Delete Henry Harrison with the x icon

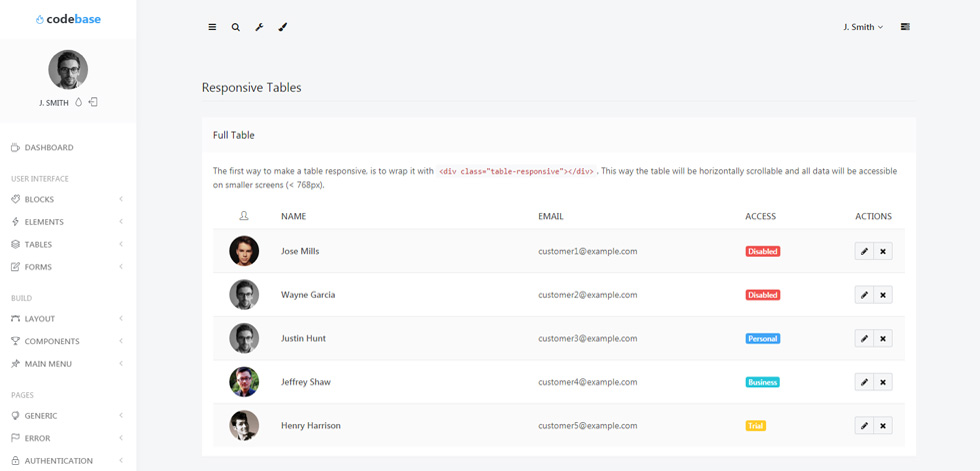(x=883, y=426)
